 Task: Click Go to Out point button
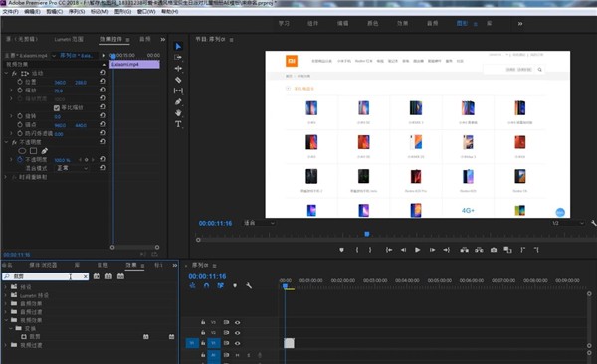(x=446, y=250)
